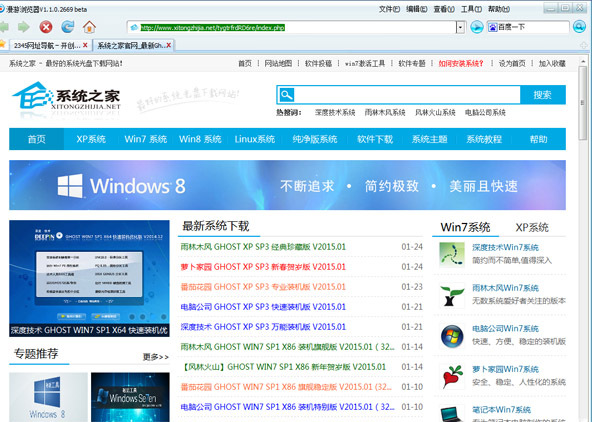Open Win7 系统 in navigation bar
Image resolution: width=592 pixels, height=422 pixels.
(x=146, y=139)
